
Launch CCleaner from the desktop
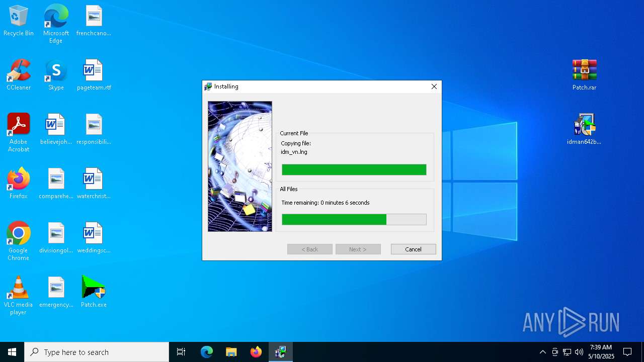[x=19, y=75]
